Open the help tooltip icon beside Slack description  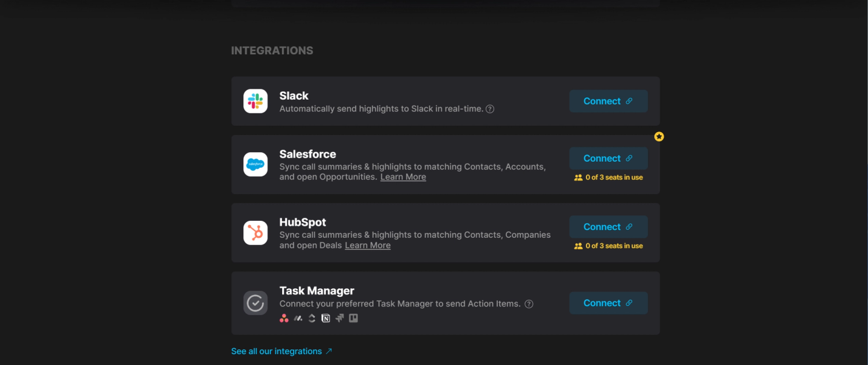point(490,109)
